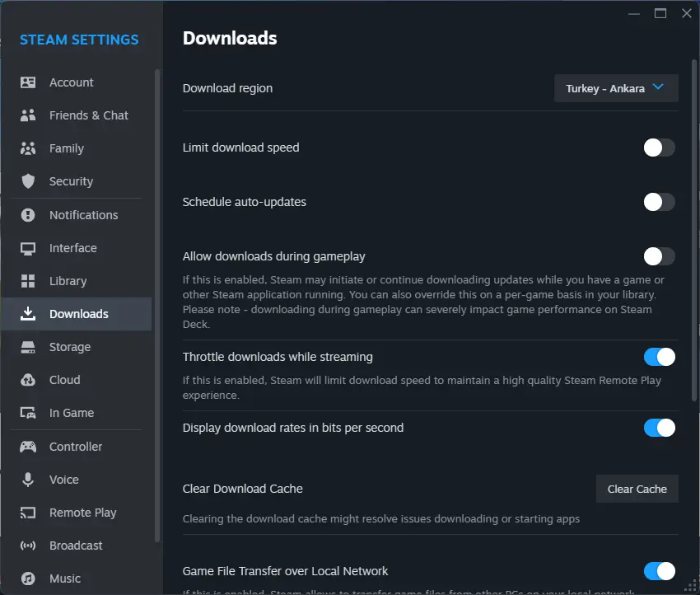Click the main content vertical scrollbar
The height and width of the screenshot is (595, 700).
pyautogui.click(x=693, y=231)
